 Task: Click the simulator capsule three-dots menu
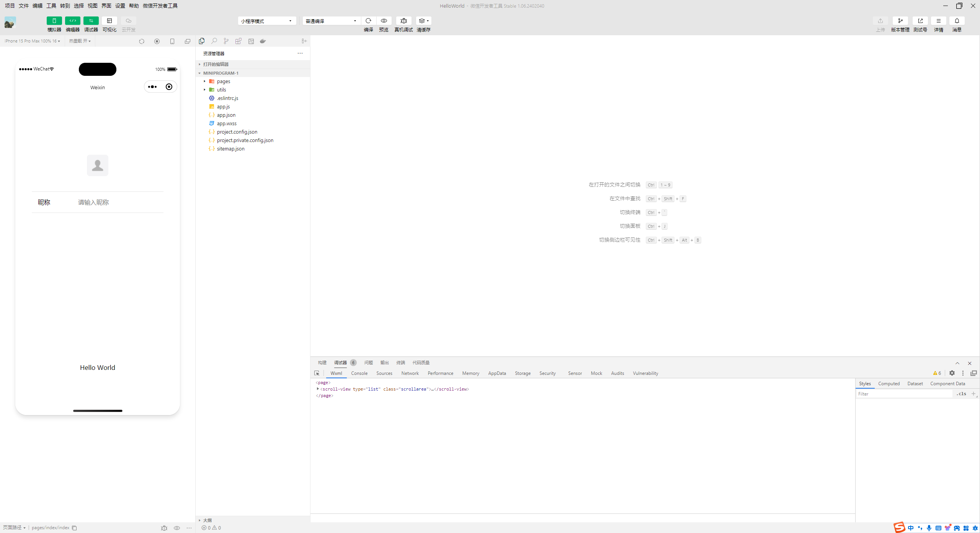pyautogui.click(x=152, y=87)
